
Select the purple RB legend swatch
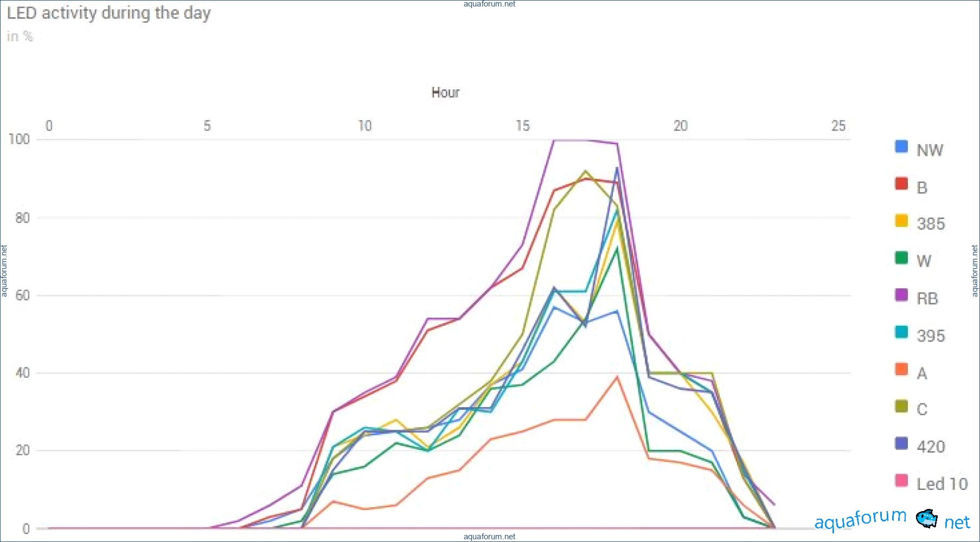(x=901, y=295)
